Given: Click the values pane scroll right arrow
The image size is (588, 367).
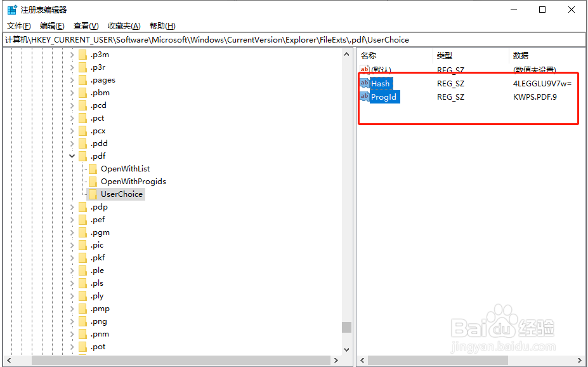Looking at the screenshot, I should [579, 360].
